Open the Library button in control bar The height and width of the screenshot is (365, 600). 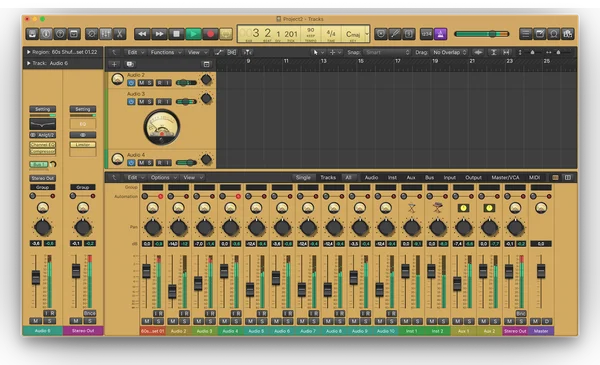32,34
